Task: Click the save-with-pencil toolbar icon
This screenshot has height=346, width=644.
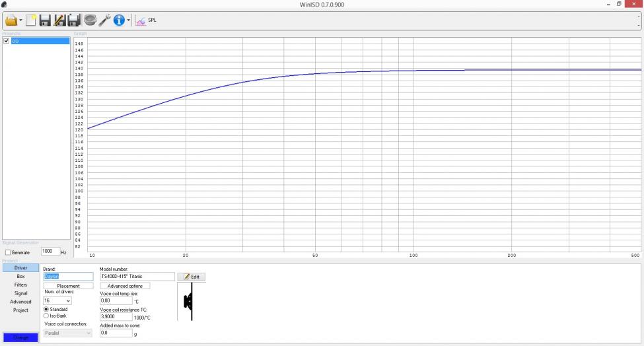Action: coord(60,20)
